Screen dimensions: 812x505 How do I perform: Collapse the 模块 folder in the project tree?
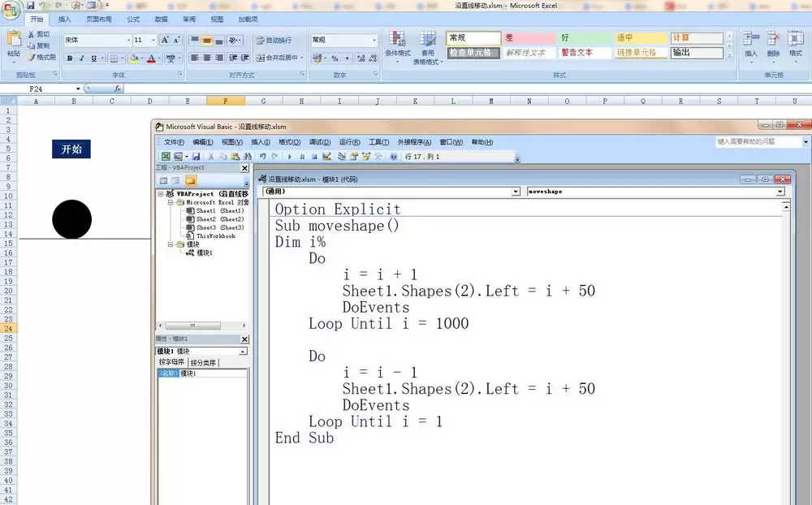tap(171, 244)
